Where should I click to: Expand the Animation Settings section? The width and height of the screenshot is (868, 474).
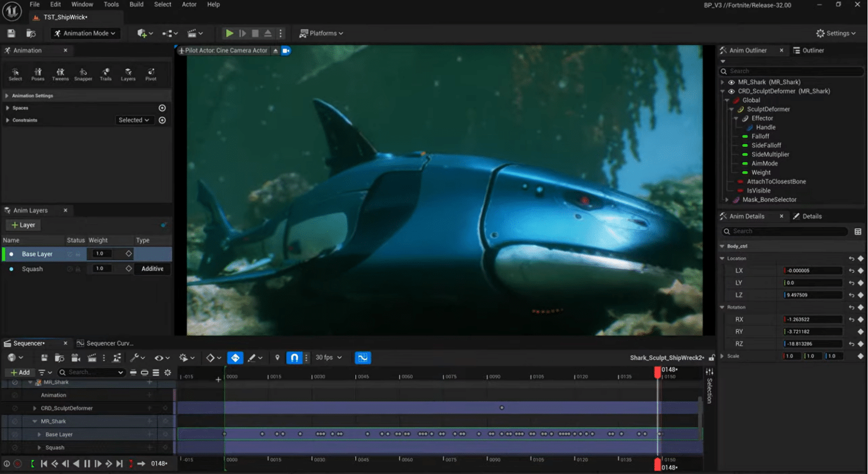click(7, 95)
